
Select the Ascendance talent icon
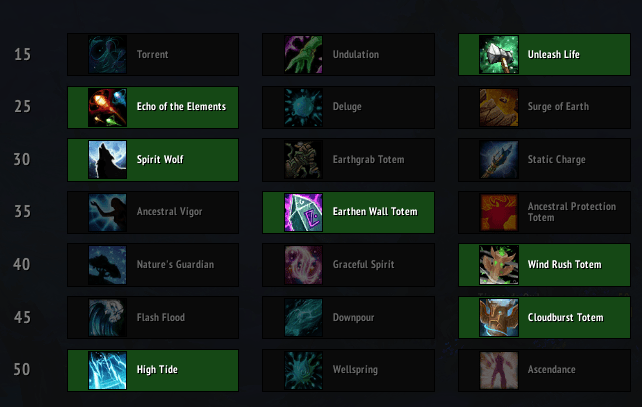coord(499,370)
